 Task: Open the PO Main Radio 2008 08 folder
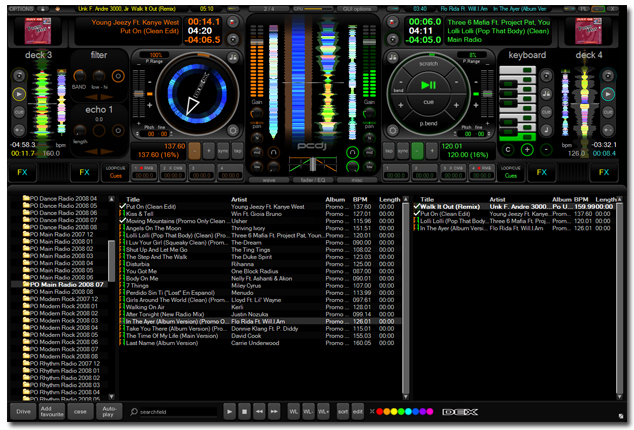61,292
